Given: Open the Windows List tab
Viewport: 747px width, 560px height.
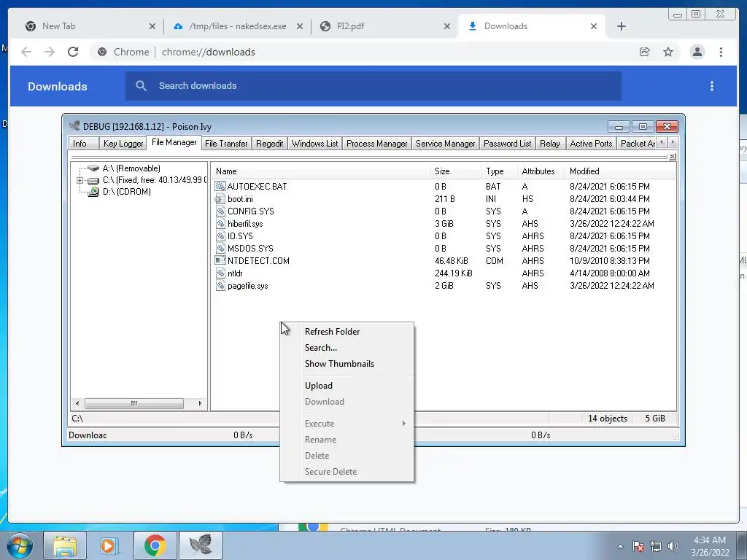Looking at the screenshot, I should pyautogui.click(x=314, y=144).
